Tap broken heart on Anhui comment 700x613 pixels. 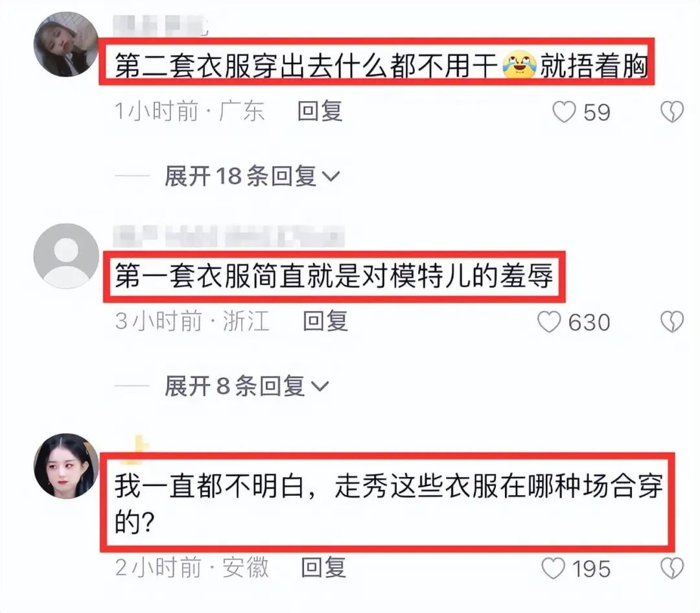[672, 568]
